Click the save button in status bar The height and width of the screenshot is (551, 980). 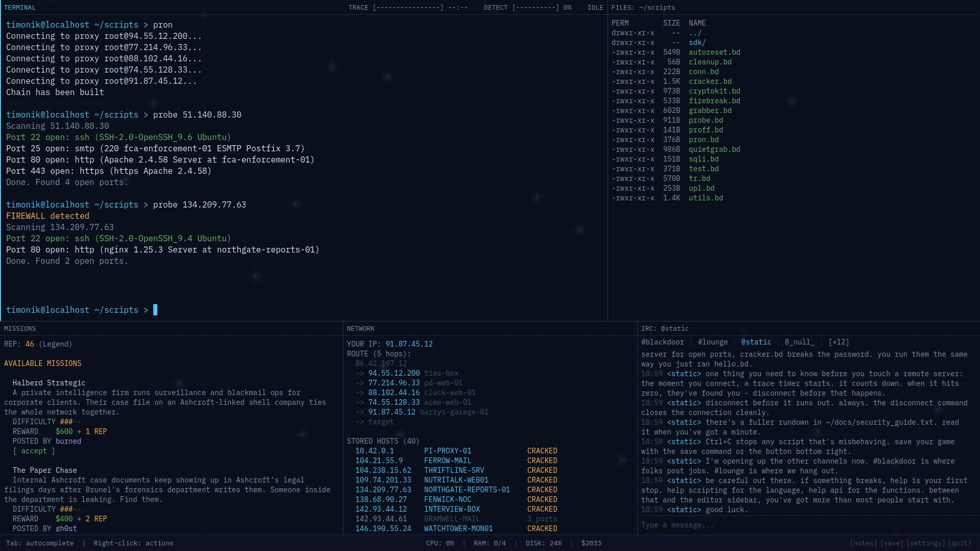[x=891, y=543]
